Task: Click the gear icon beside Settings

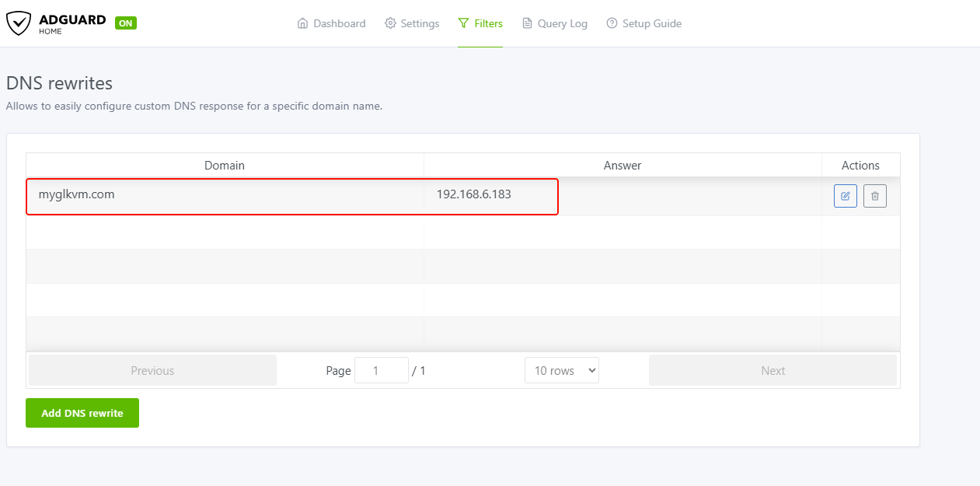Action: pyautogui.click(x=390, y=23)
